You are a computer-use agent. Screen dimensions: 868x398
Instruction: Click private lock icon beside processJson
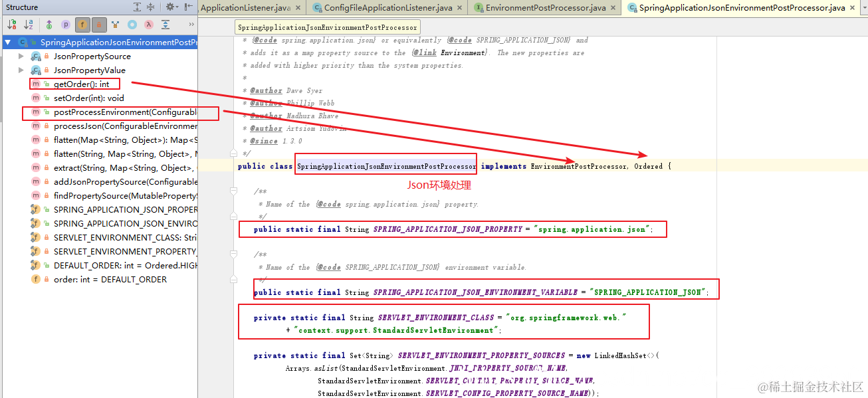coord(47,126)
